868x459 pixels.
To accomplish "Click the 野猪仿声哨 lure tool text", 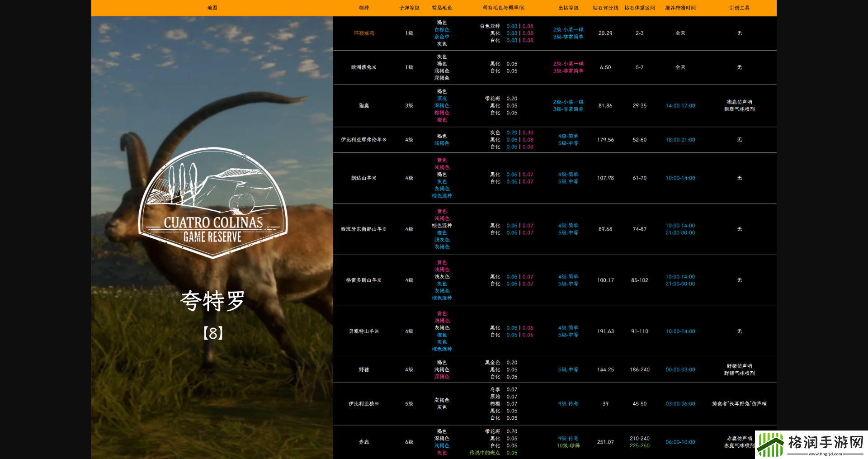I will click(x=739, y=366).
